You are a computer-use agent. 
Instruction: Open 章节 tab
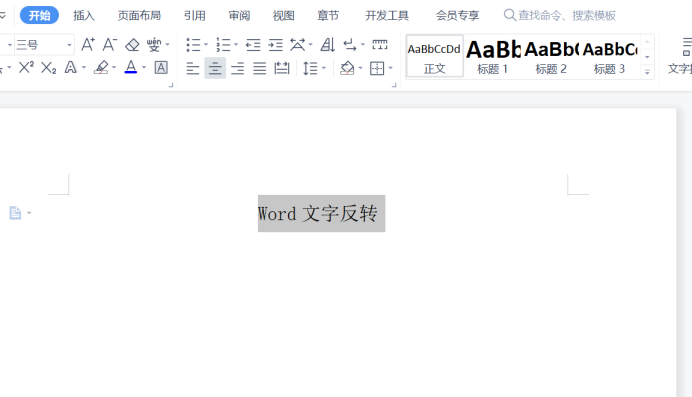click(328, 15)
